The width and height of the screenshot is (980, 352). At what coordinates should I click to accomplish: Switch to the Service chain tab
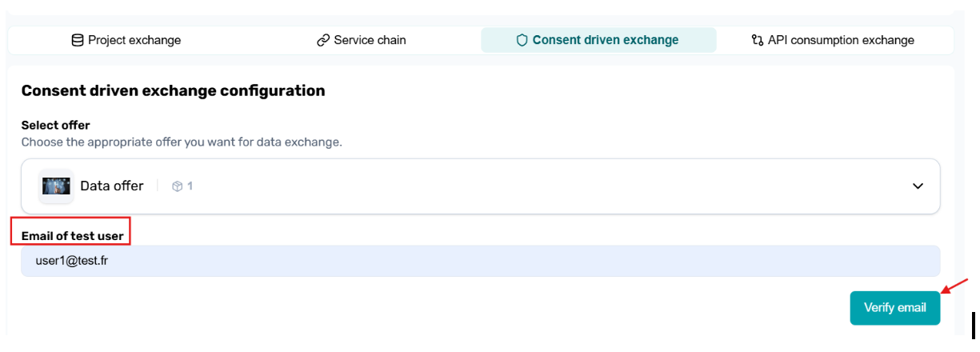coord(362,40)
